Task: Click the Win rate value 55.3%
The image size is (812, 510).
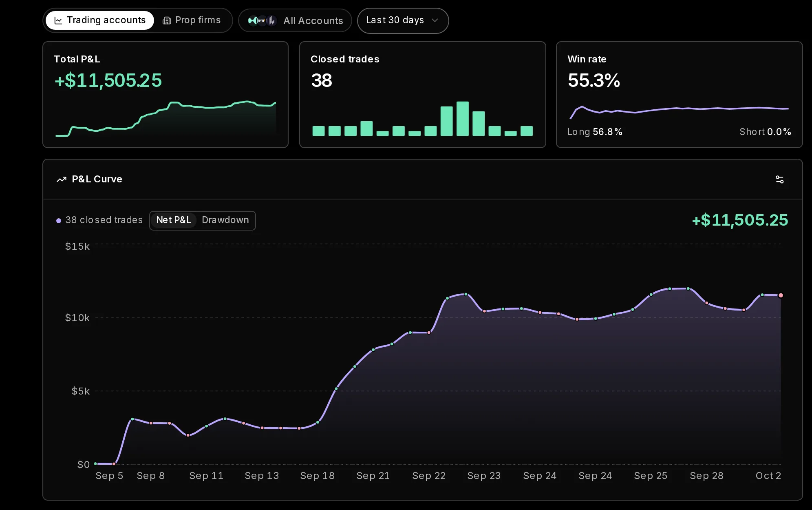Action: tap(594, 80)
